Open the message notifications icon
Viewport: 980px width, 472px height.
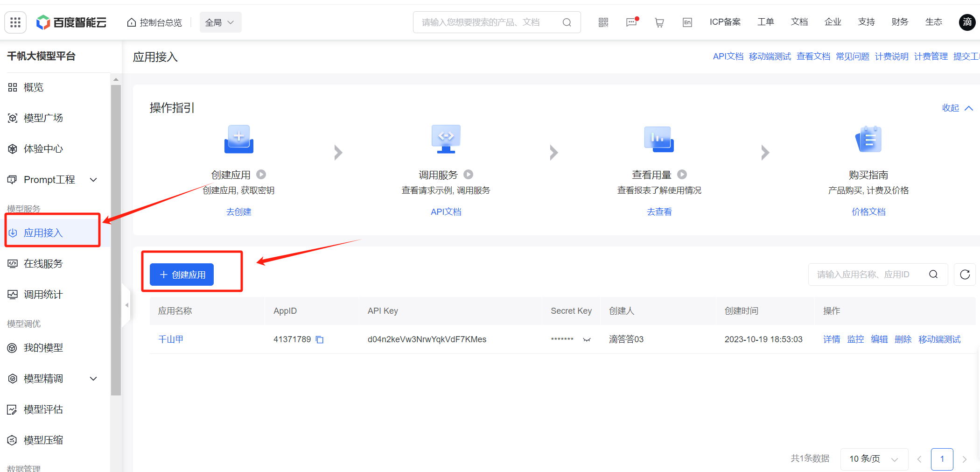[631, 22]
